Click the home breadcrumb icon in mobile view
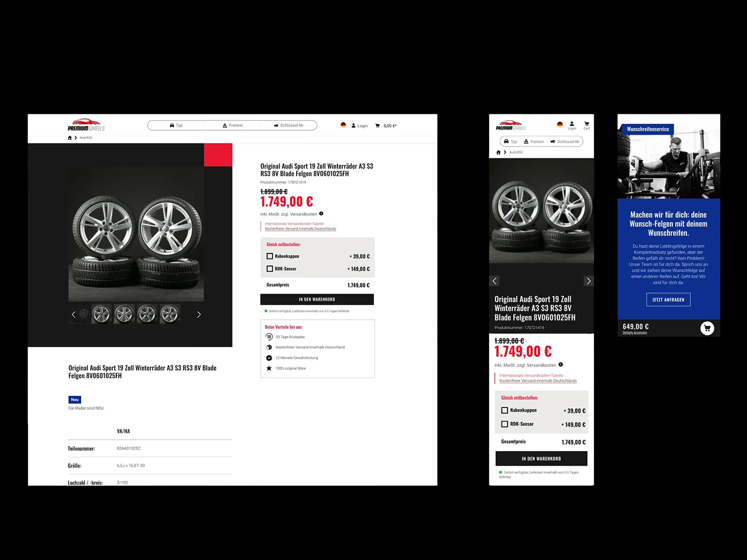 click(x=498, y=152)
